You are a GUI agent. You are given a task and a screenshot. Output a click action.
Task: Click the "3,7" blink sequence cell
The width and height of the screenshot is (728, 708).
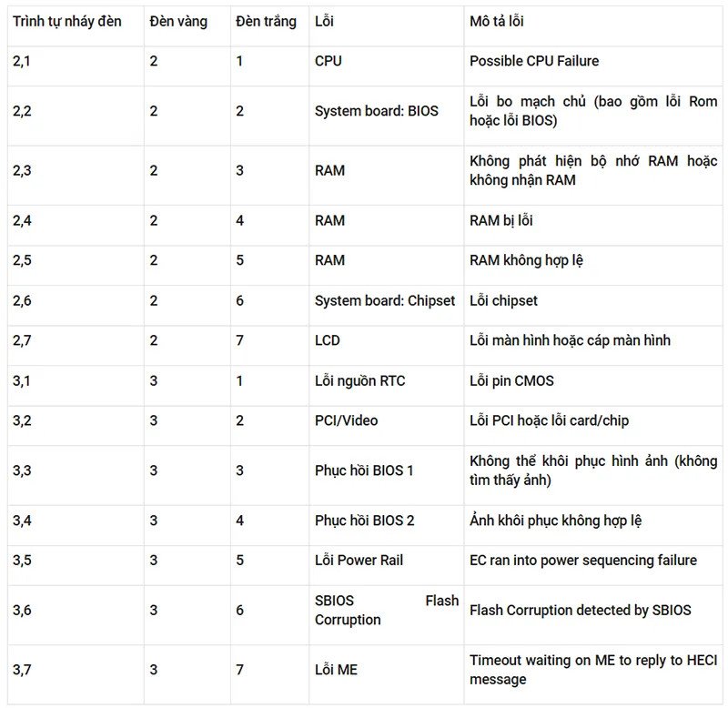pos(22,670)
